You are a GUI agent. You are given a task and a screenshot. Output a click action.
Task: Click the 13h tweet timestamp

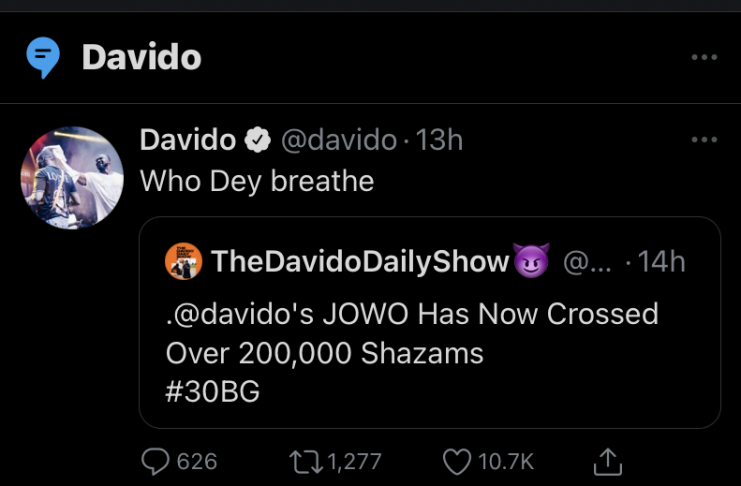pyautogui.click(x=440, y=140)
